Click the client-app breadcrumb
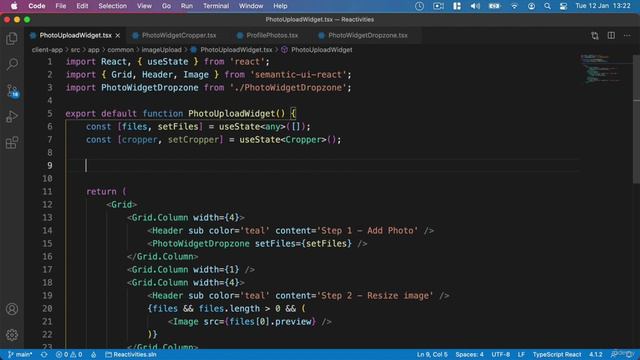Screen dimensions: 640x360 pyautogui.click(x=47, y=50)
